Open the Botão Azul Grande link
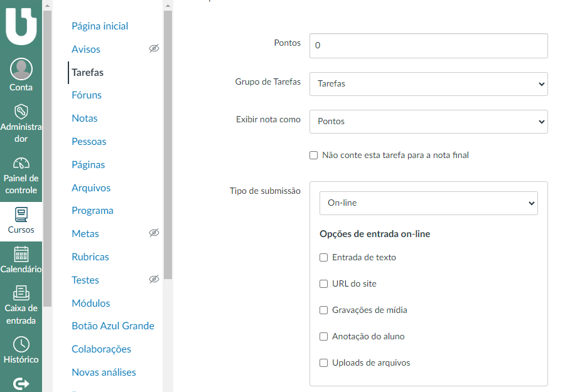Screen dimensions: 565x392 point(112,326)
